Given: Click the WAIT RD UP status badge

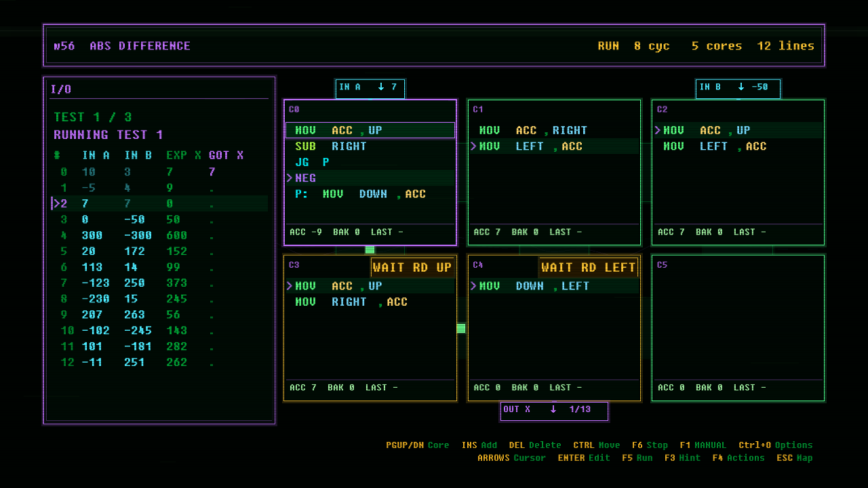Looking at the screenshot, I should pyautogui.click(x=412, y=268).
